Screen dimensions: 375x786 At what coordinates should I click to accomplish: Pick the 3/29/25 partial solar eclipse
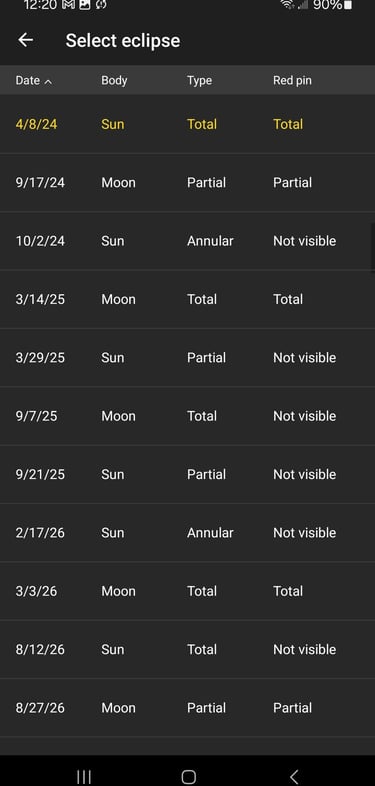click(x=188, y=357)
